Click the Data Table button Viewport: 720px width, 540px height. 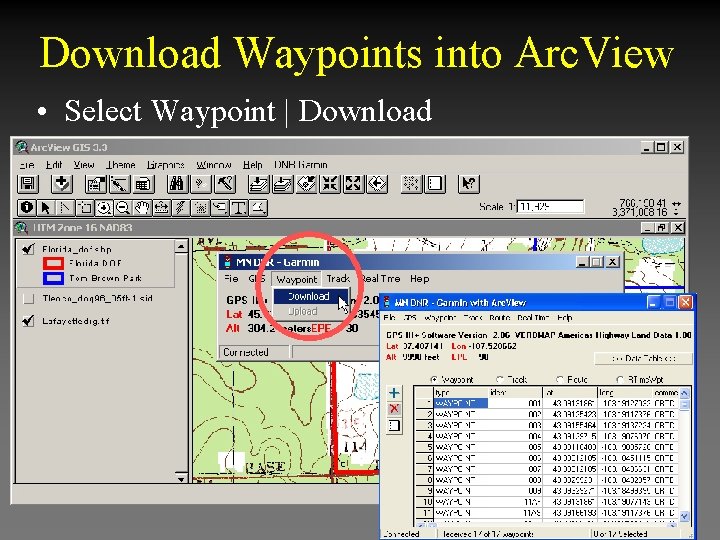click(643, 358)
